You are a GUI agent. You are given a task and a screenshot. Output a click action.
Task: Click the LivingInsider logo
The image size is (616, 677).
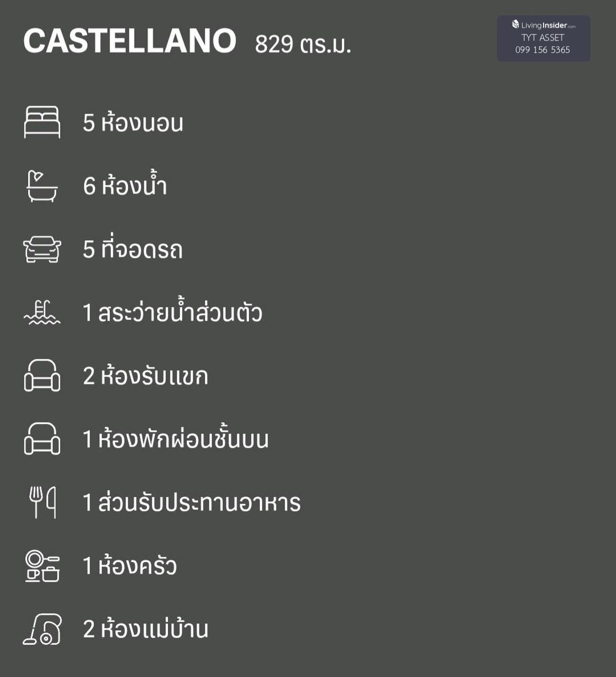point(543,25)
